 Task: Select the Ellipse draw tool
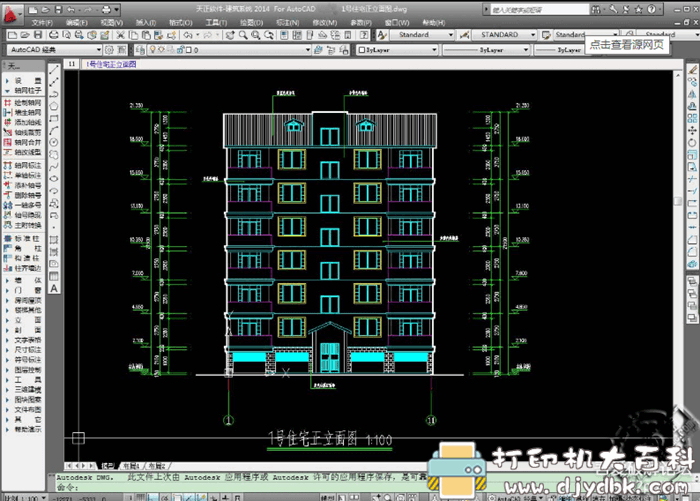point(54,179)
